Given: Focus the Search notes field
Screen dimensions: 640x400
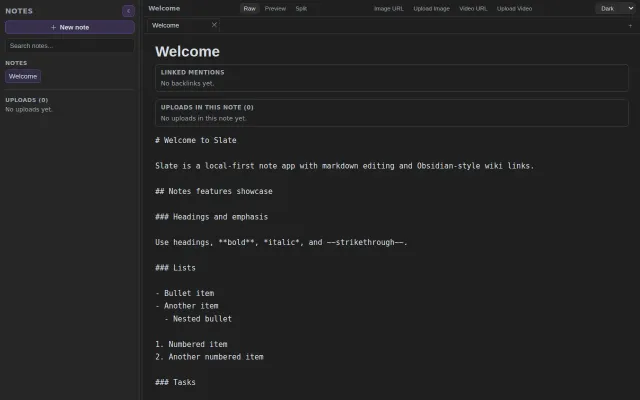Looking at the screenshot, I should pyautogui.click(x=70, y=46).
